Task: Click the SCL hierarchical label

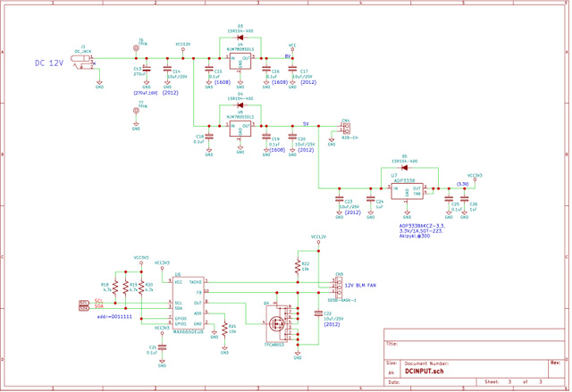Action: tap(84, 303)
